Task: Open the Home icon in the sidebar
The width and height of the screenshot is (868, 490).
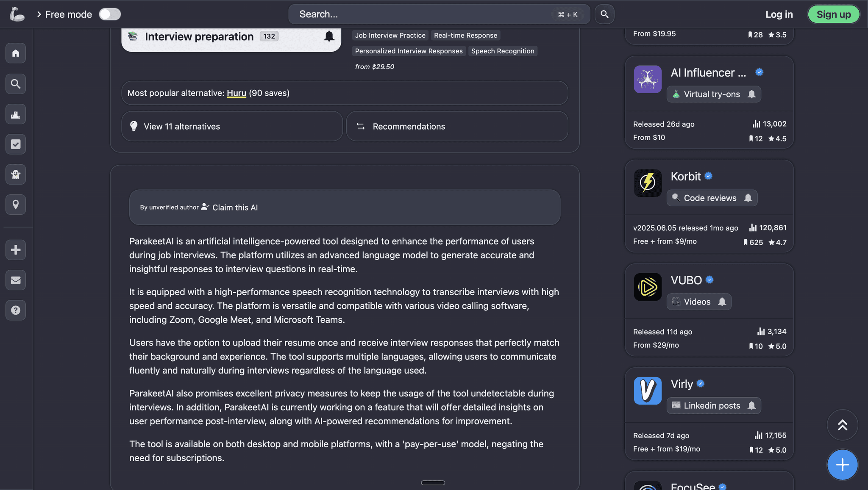Action: pyautogui.click(x=16, y=53)
